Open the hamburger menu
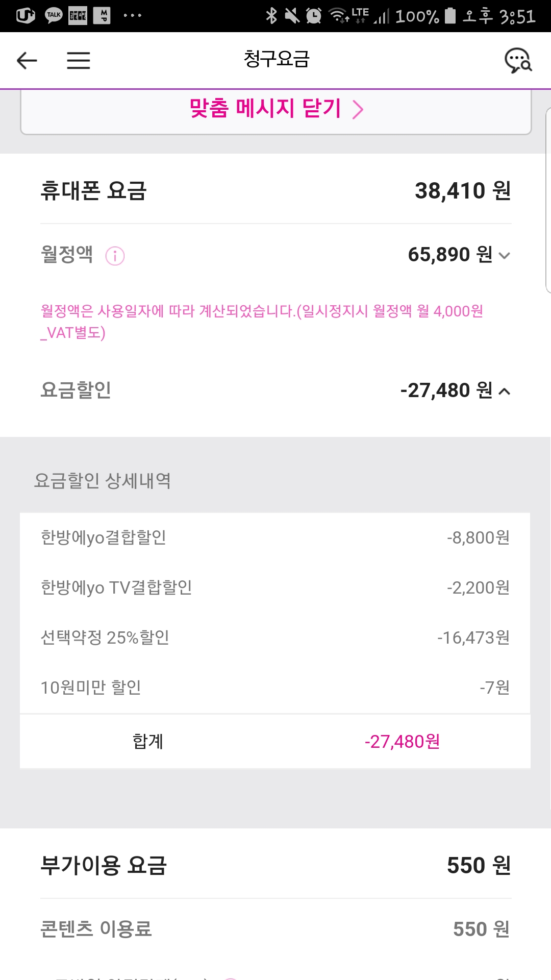 [x=79, y=61]
